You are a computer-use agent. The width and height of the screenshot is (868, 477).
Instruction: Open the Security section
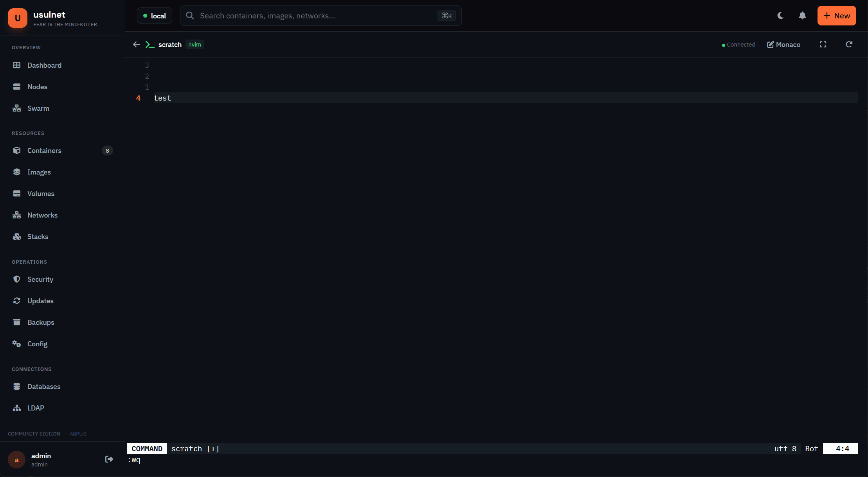tap(40, 279)
